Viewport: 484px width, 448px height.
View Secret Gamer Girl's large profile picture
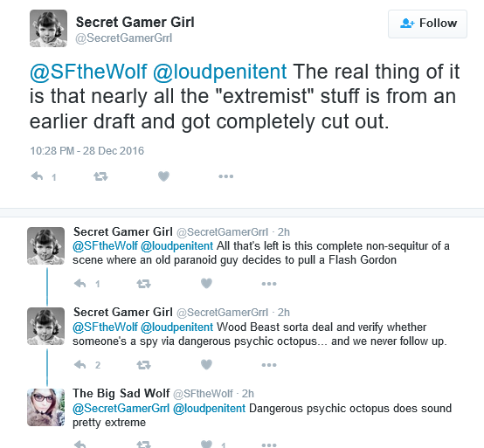tap(48, 29)
